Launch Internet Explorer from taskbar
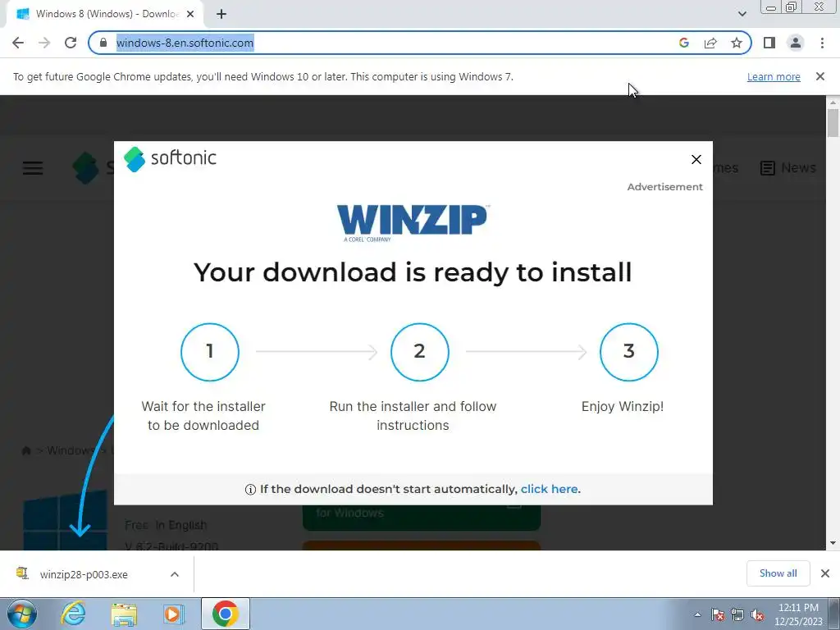The image size is (840, 630). point(73,614)
